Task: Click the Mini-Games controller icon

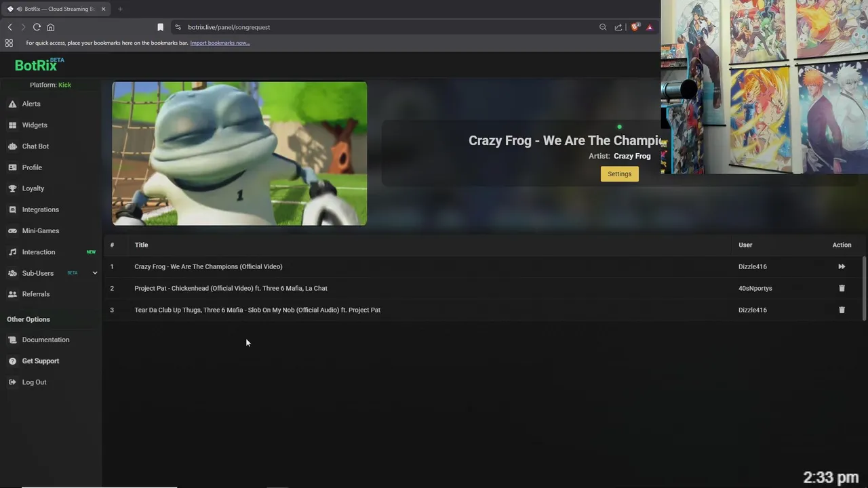Action: pos(12,230)
